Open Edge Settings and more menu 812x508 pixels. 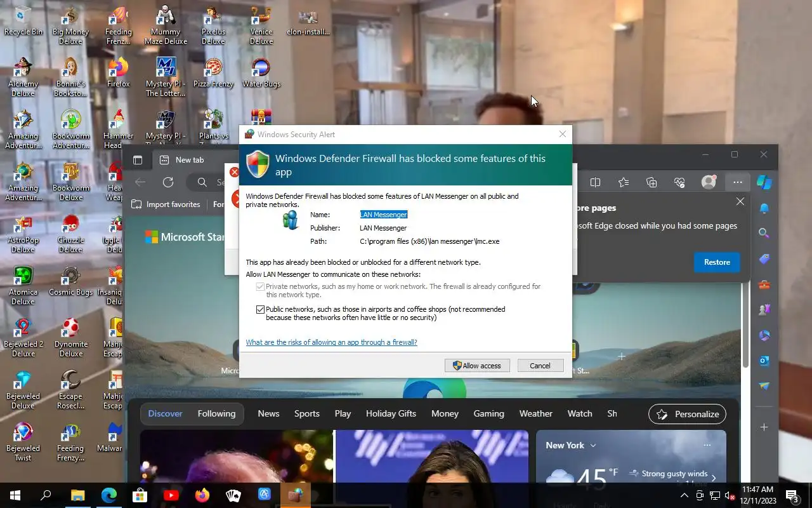pyautogui.click(x=737, y=182)
